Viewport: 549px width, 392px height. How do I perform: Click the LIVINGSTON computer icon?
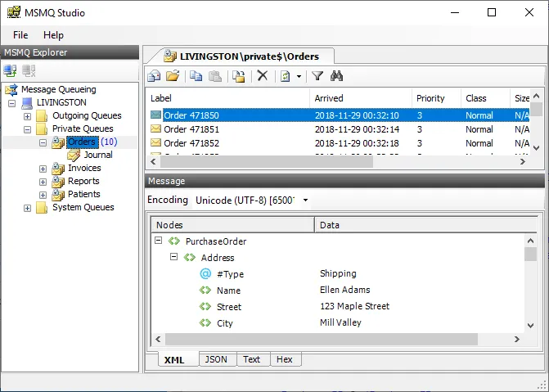(x=27, y=102)
